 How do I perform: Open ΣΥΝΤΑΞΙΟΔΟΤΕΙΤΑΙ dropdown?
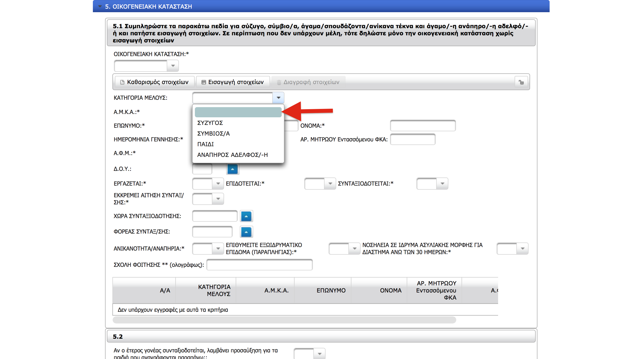pos(442,184)
